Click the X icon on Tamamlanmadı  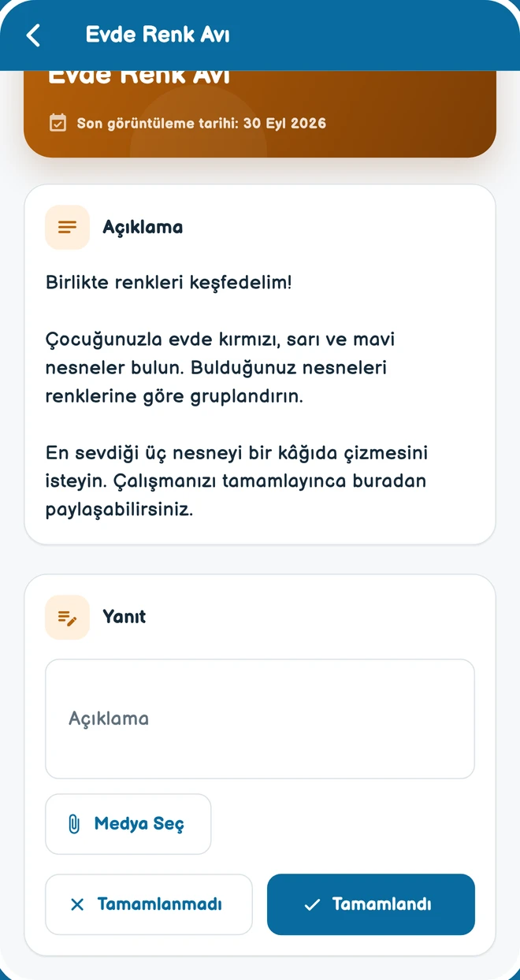[77, 904]
